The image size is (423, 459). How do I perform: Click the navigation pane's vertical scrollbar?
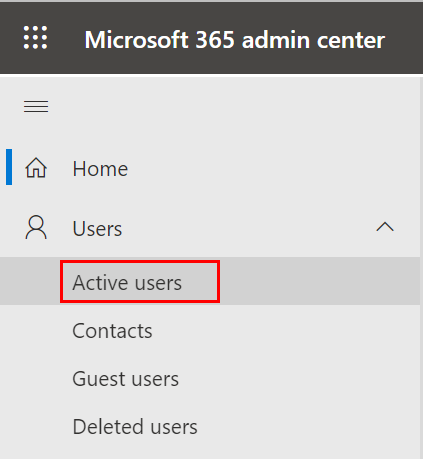(x=421, y=268)
